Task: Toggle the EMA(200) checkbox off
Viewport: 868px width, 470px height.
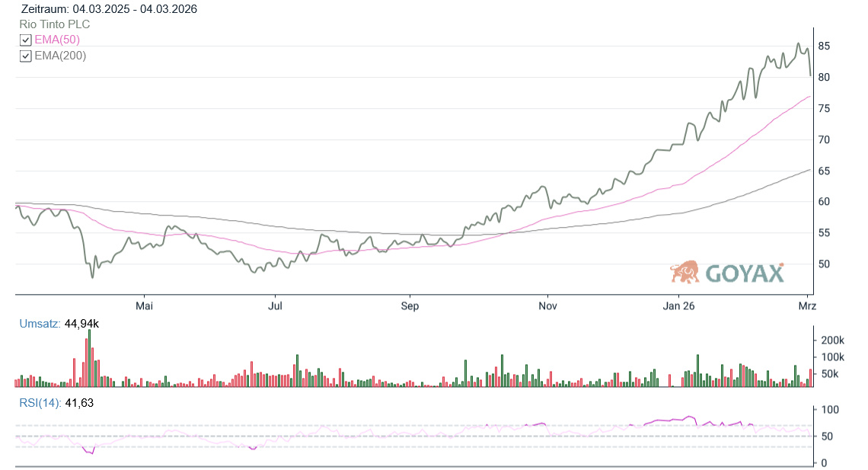Action: click(26, 56)
